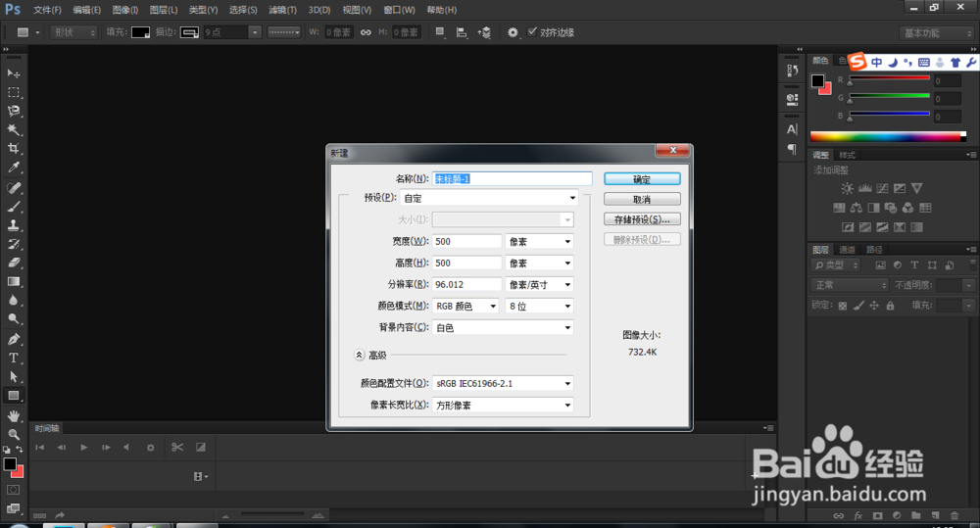This screenshot has width=980, height=528.
Task: Select the Rectangular Marquee tool
Action: click(x=13, y=92)
